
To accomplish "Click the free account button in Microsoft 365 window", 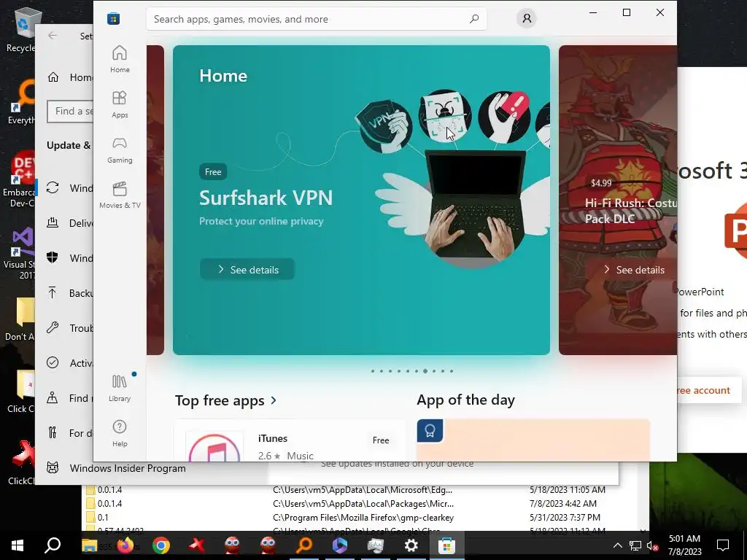I will [709, 391].
